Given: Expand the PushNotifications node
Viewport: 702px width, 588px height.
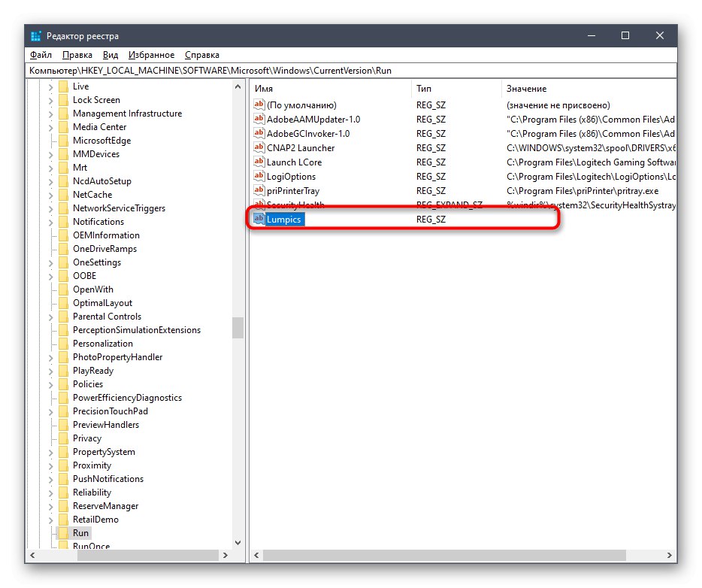Looking at the screenshot, I should (50, 480).
